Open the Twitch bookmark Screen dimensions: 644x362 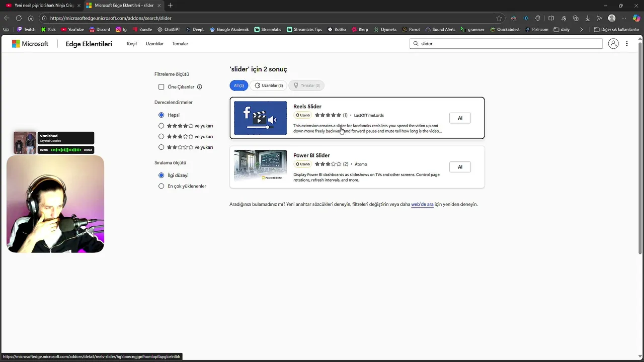(x=26, y=30)
